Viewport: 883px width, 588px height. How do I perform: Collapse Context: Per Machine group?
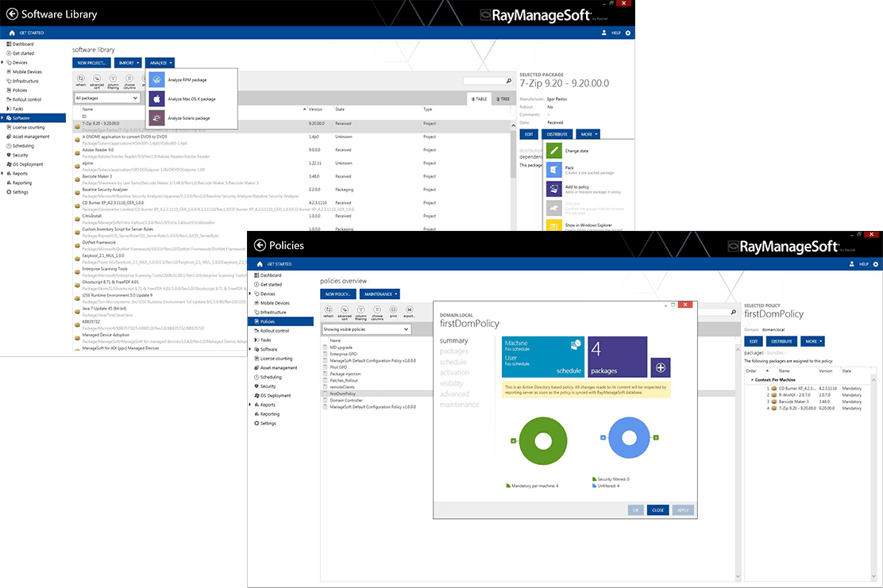tap(752, 380)
